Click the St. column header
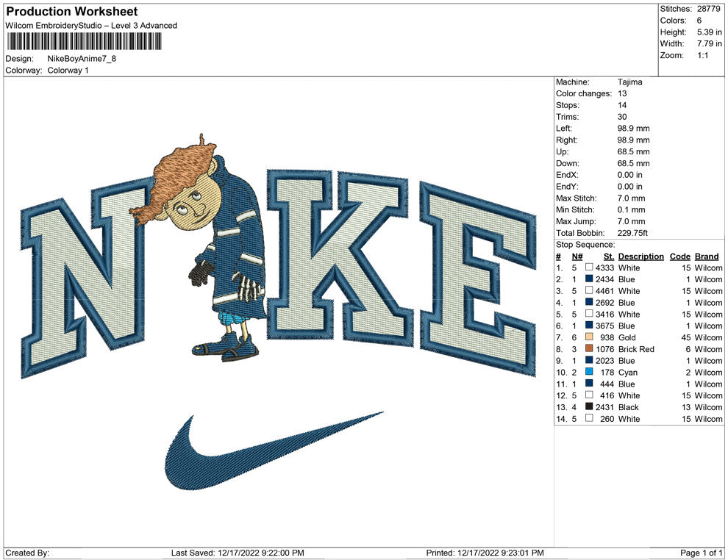The image size is (728, 560). pyautogui.click(x=609, y=256)
